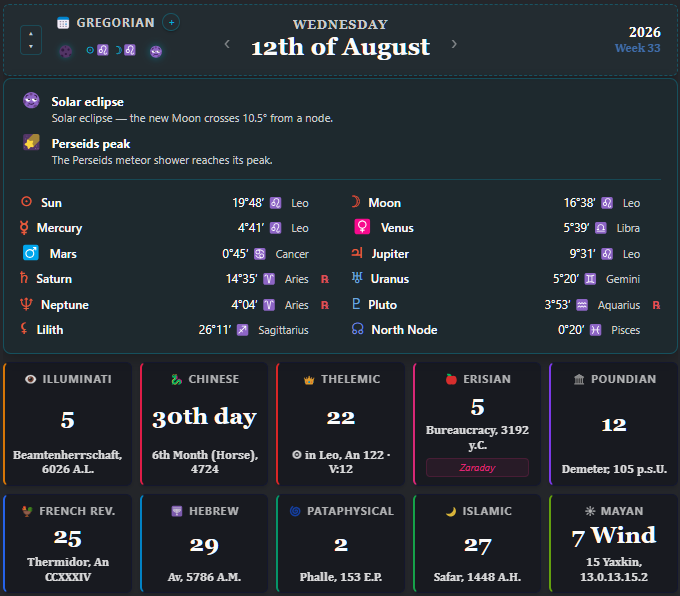Click Pluto's retrograde R marker

(x=657, y=305)
